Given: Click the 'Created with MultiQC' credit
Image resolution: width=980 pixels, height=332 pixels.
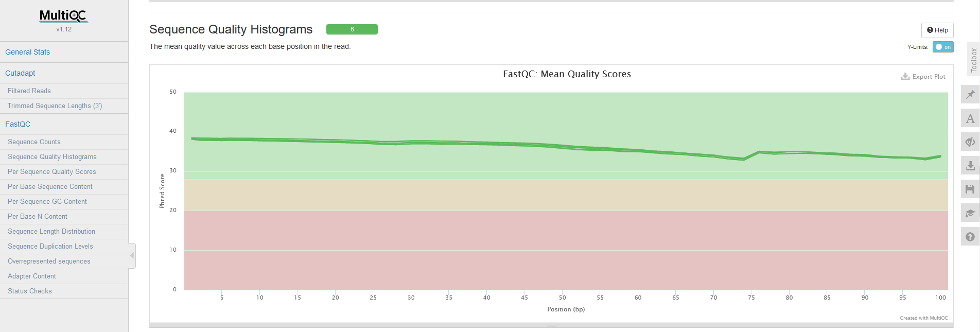Looking at the screenshot, I should pos(923,318).
